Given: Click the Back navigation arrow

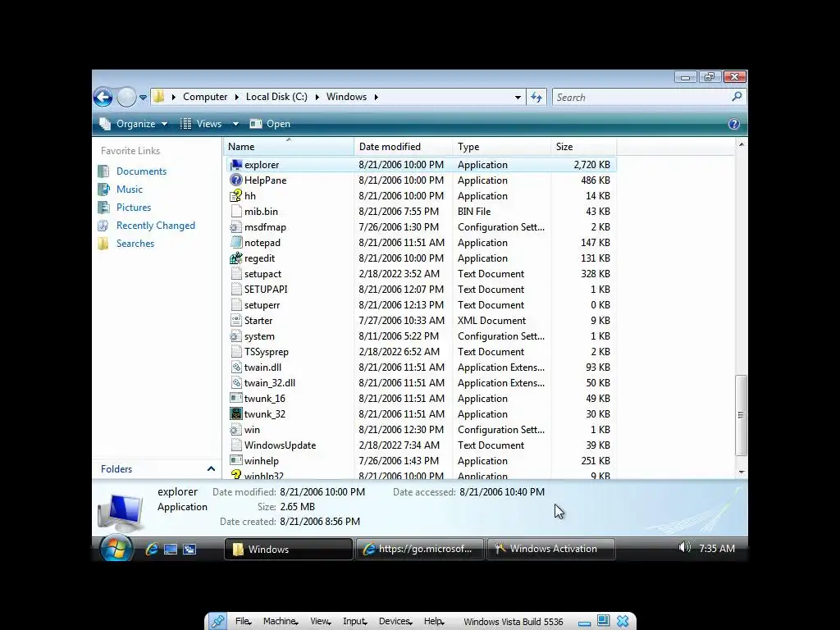Looking at the screenshot, I should 103,98.
